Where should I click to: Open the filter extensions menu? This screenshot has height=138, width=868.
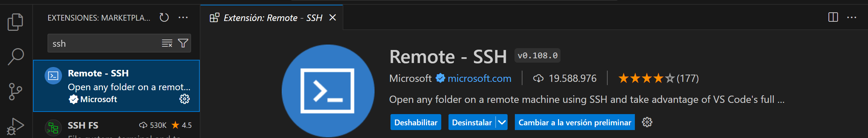click(x=183, y=43)
